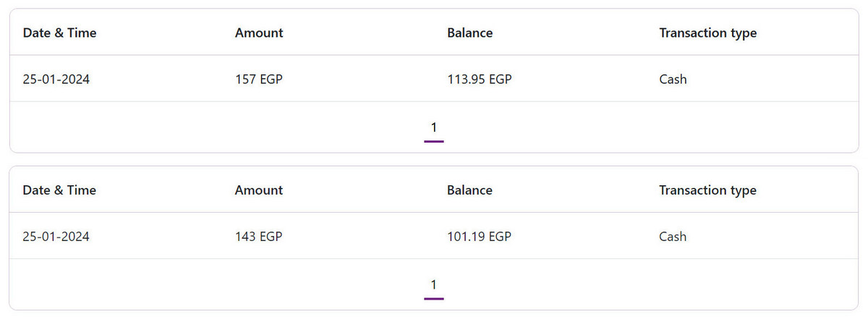Viewport: 868px width, 317px height.
Task: Click page 1 under the 157 EGP table
Action: click(x=433, y=128)
